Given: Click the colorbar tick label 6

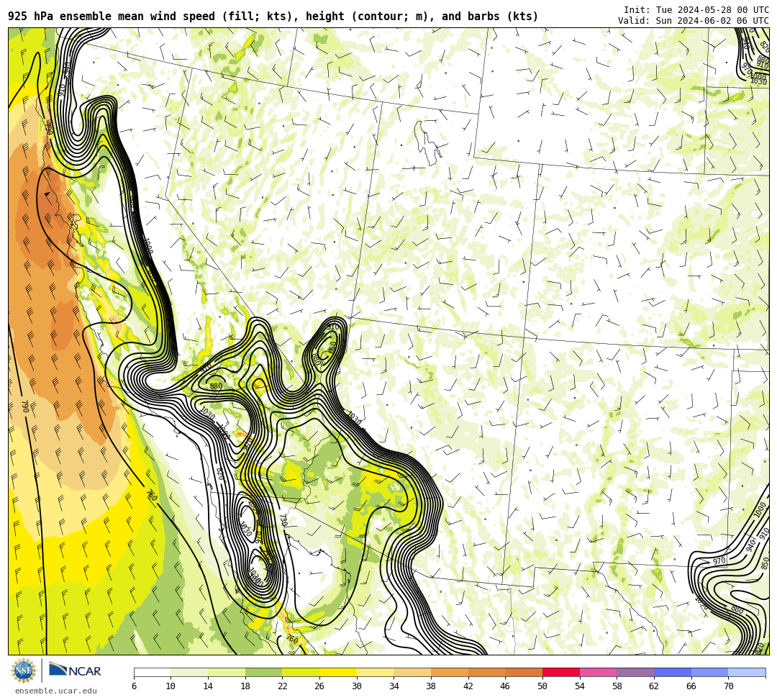Looking at the screenshot, I should coord(134,686).
